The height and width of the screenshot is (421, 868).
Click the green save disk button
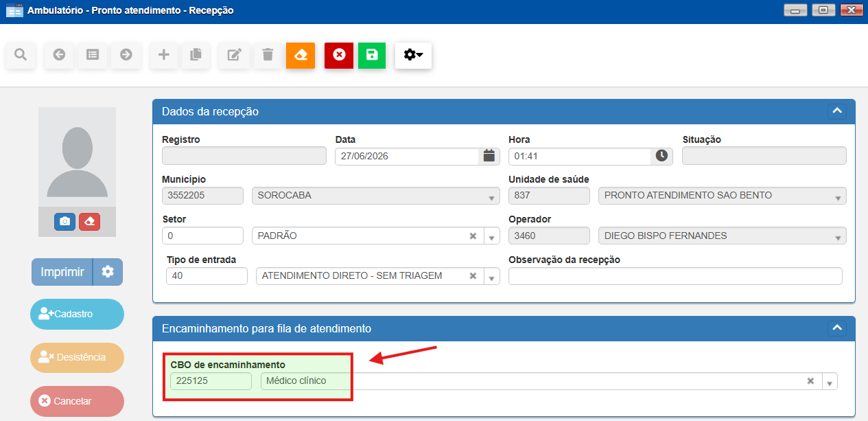pos(372,55)
